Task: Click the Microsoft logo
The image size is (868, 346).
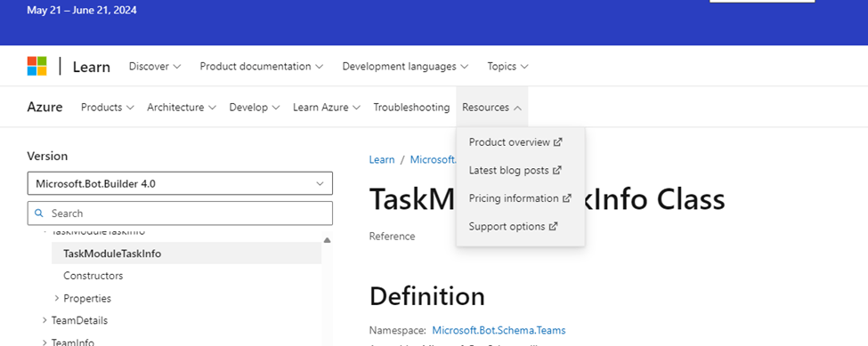Action: (37, 67)
